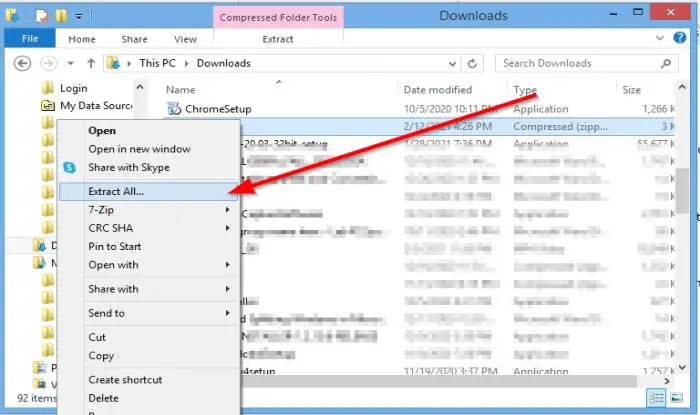Click the Forward navigation arrow
700x415 pixels.
(x=48, y=63)
